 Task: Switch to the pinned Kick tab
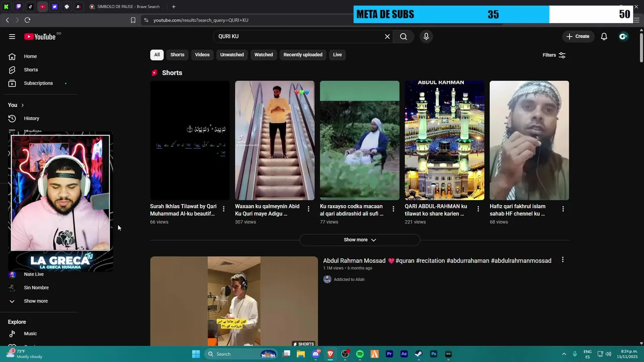coord(7,7)
